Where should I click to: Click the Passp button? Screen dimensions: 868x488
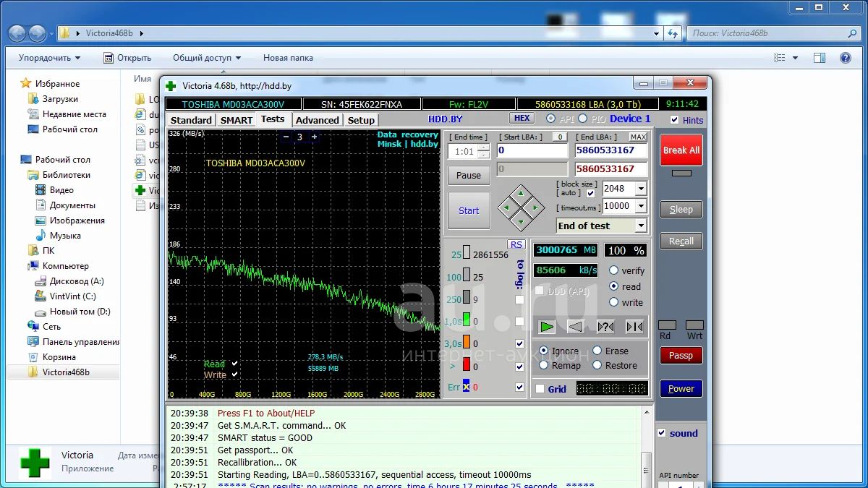point(681,355)
